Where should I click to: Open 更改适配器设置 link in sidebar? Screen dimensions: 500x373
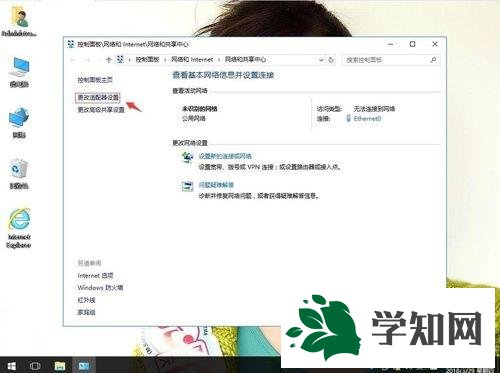(98, 97)
